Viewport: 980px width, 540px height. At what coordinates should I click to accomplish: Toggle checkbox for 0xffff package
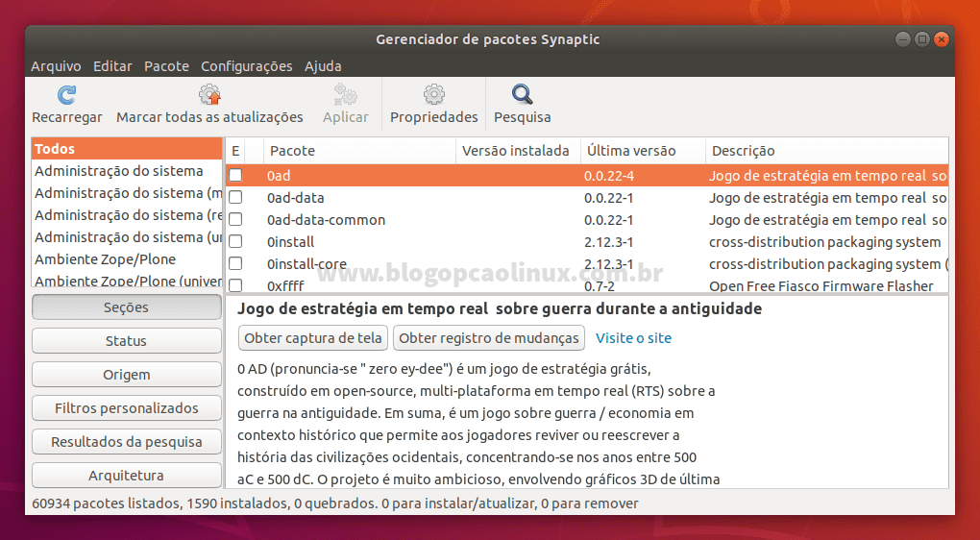[x=235, y=285]
